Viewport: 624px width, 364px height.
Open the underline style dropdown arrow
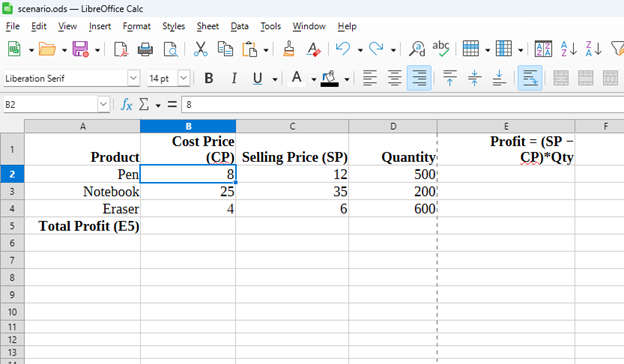click(275, 79)
